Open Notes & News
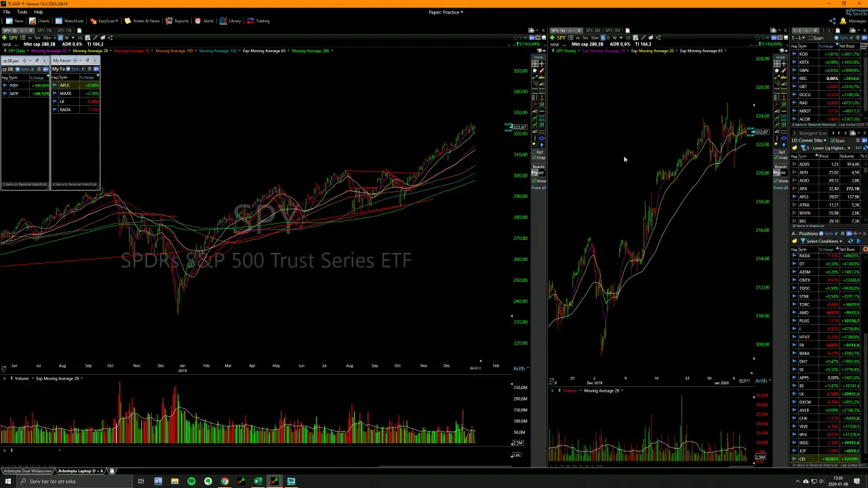The width and height of the screenshot is (868, 488). pos(142,21)
